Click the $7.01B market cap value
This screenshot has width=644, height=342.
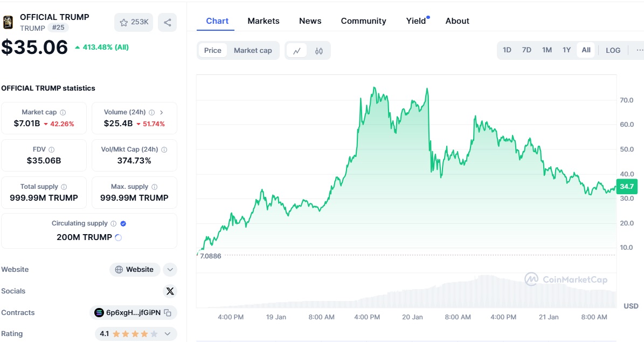tap(27, 124)
